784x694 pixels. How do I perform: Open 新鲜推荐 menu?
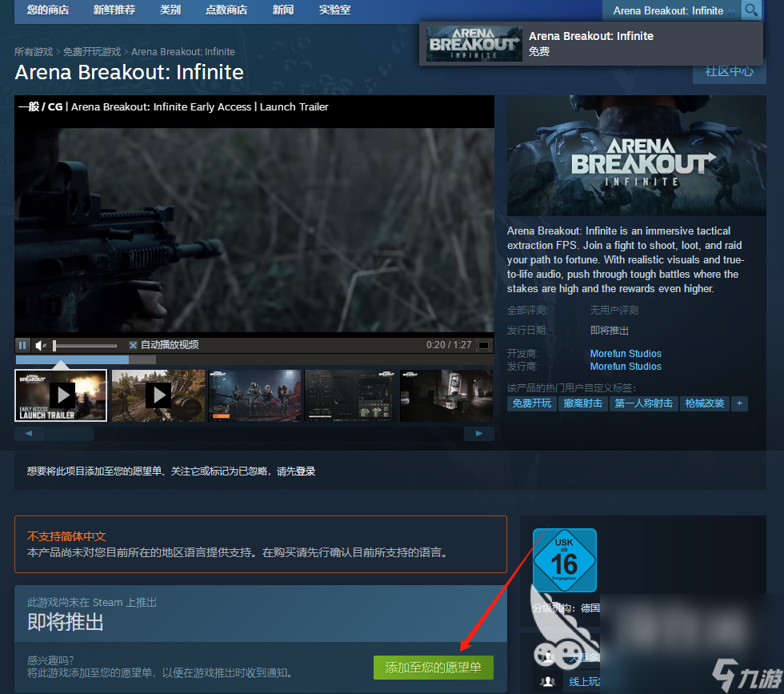click(114, 10)
